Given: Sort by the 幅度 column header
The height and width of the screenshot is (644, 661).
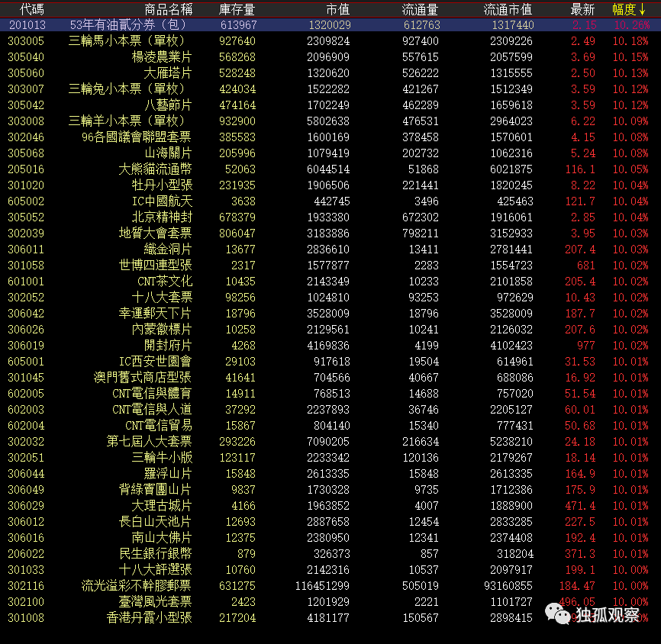Looking at the screenshot, I should [x=629, y=9].
